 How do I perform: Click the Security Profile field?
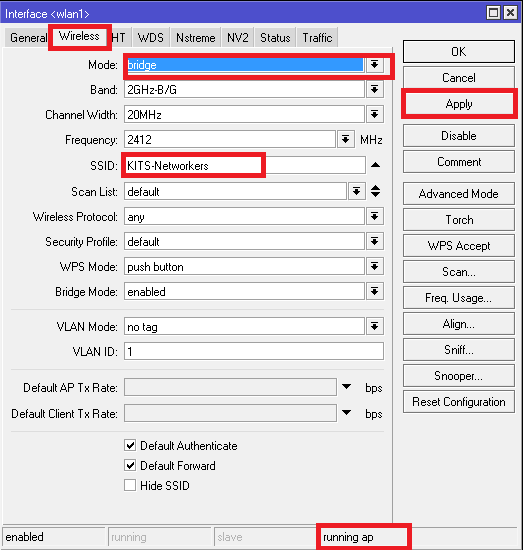[244, 242]
